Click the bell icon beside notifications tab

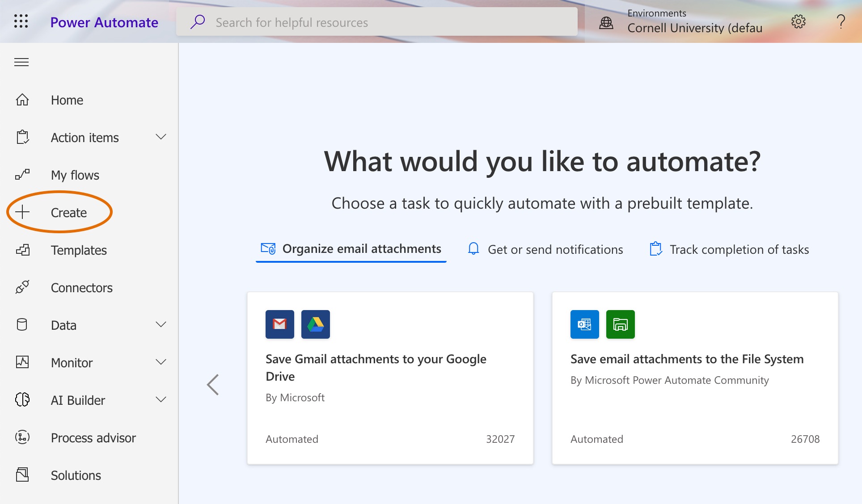pyautogui.click(x=473, y=248)
